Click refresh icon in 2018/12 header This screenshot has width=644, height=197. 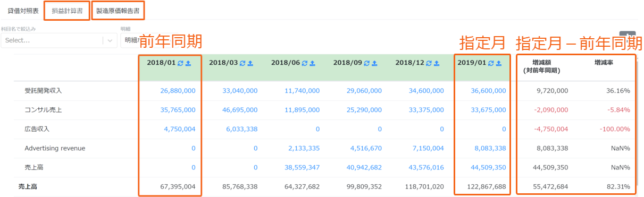(429, 63)
